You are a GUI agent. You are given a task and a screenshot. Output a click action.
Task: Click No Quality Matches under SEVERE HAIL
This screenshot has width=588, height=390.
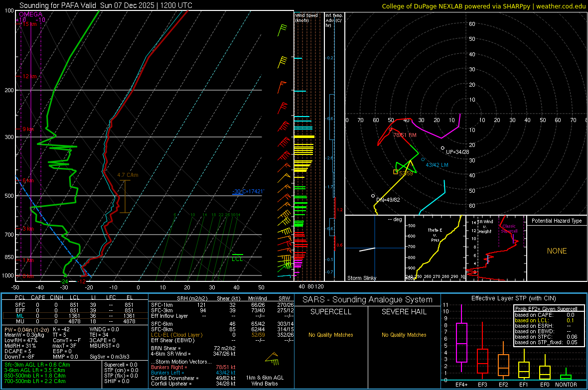tap(404, 335)
